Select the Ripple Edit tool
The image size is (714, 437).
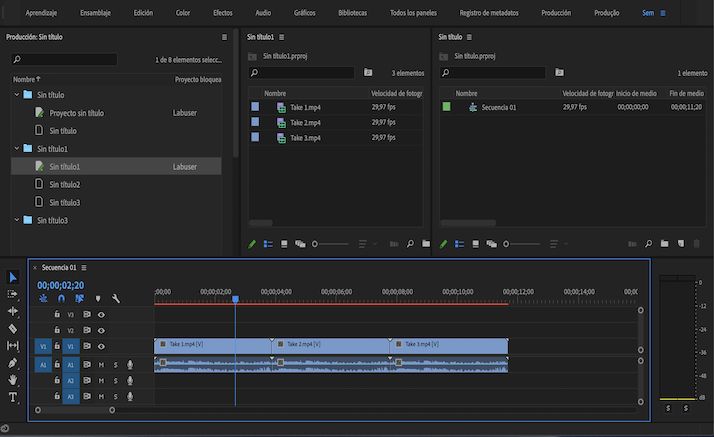pos(13,311)
